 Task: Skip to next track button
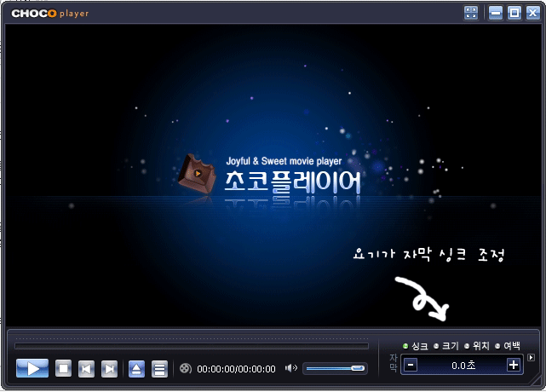[x=109, y=369]
